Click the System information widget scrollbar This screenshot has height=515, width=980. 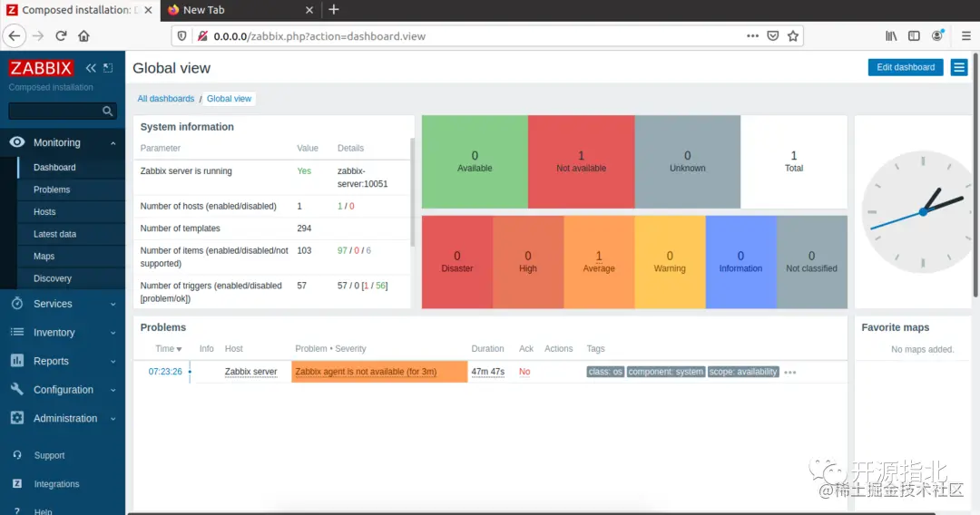click(x=412, y=191)
